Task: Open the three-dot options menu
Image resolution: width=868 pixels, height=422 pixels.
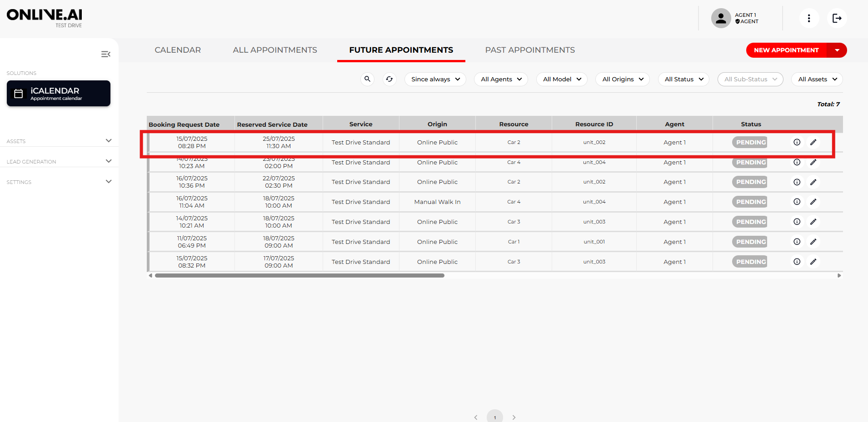Action: [808, 18]
